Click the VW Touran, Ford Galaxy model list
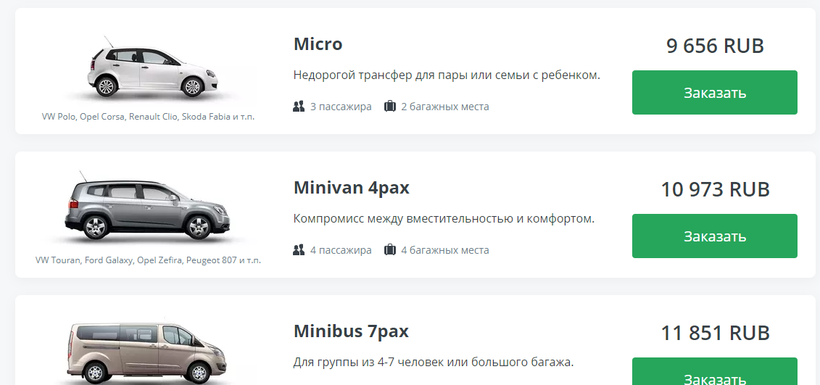Viewport: 820px width, 385px height. pyautogui.click(x=148, y=260)
